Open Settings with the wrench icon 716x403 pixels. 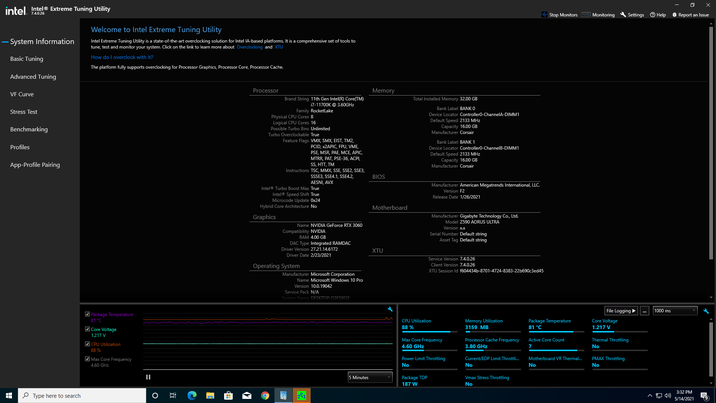[632, 15]
